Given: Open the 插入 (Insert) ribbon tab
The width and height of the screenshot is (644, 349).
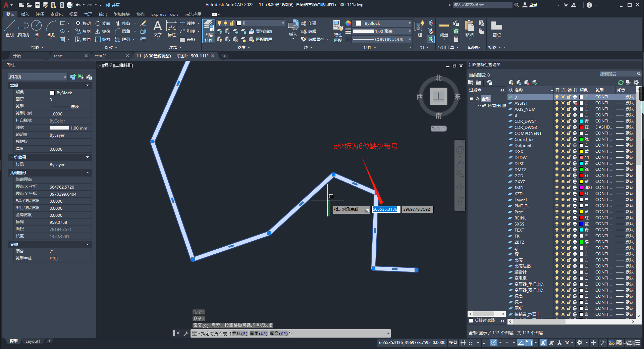Looking at the screenshot, I should [x=25, y=14].
